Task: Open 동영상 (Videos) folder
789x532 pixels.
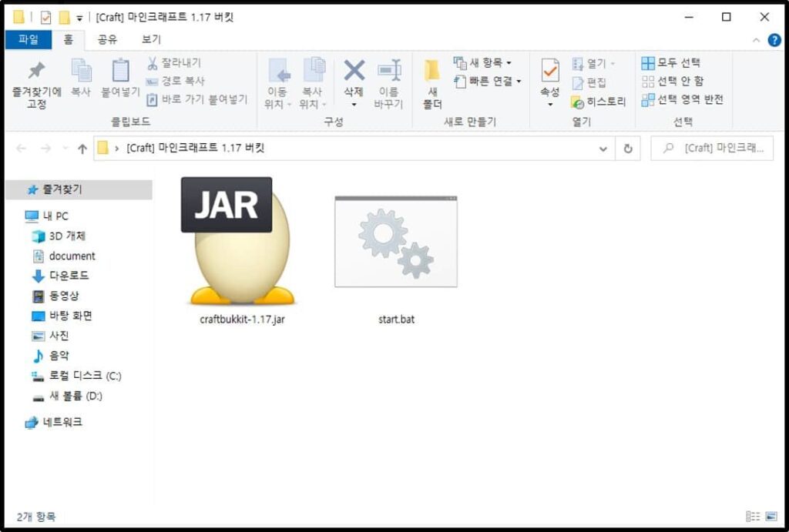Action: pos(55,296)
